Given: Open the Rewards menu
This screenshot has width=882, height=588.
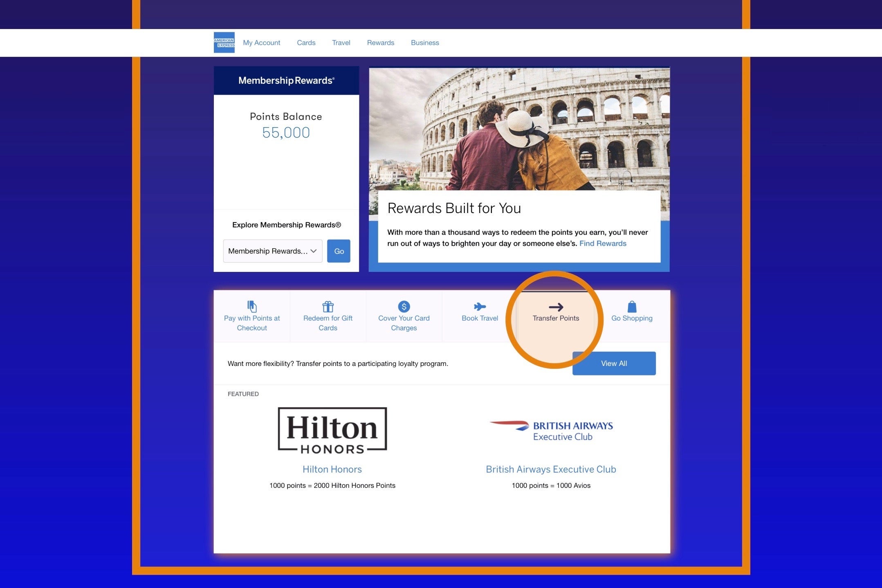Looking at the screenshot, I should coord(380,43).
